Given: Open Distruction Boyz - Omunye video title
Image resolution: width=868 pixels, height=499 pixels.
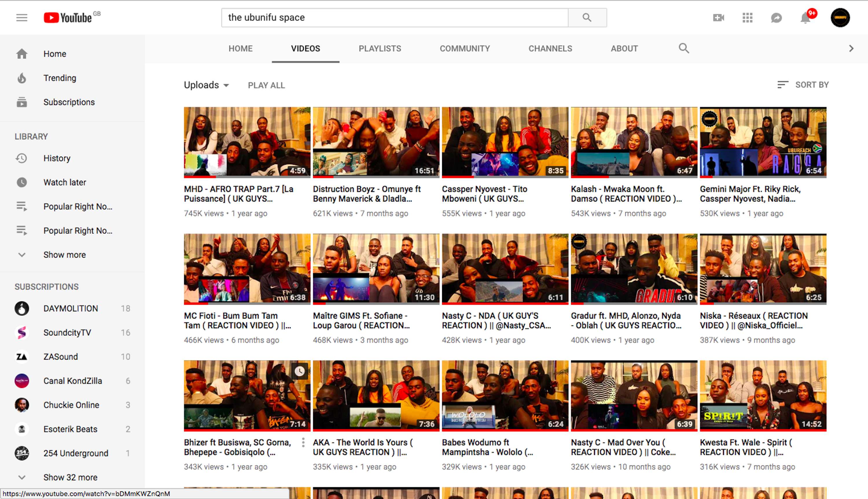Looking at the screenshot, I should (x=367, y=194).
